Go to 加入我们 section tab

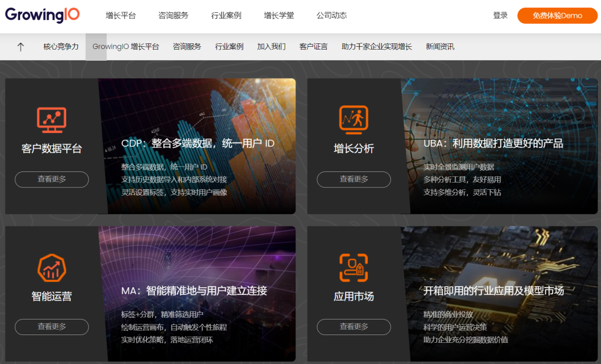coord(272,47)
